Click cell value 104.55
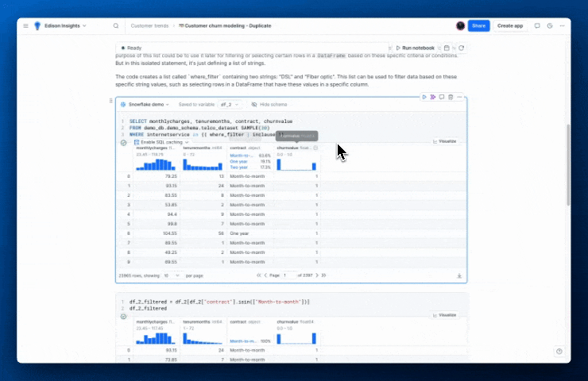This screenshot has width=588, height=381. (x=170, y=233)
